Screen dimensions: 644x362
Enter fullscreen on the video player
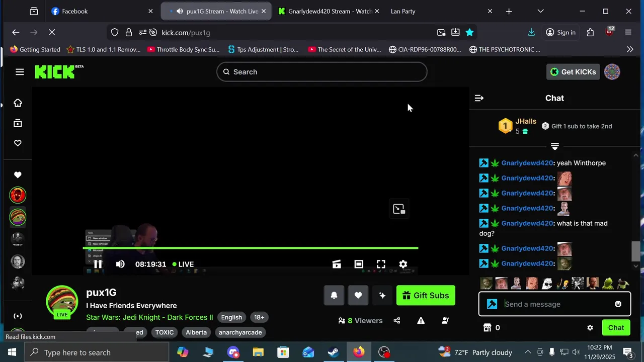point(381,264)
